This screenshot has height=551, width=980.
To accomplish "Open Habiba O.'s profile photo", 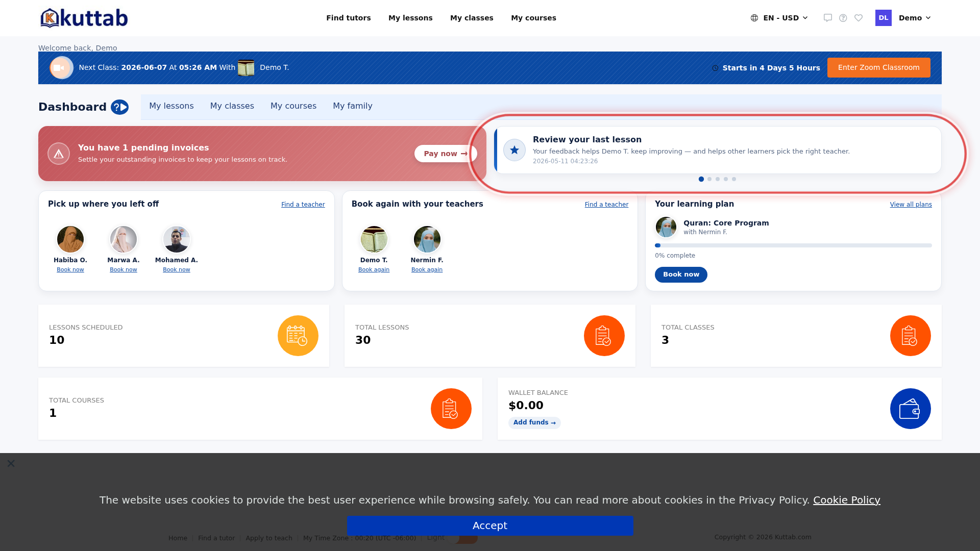I will [x=70, y=239].
